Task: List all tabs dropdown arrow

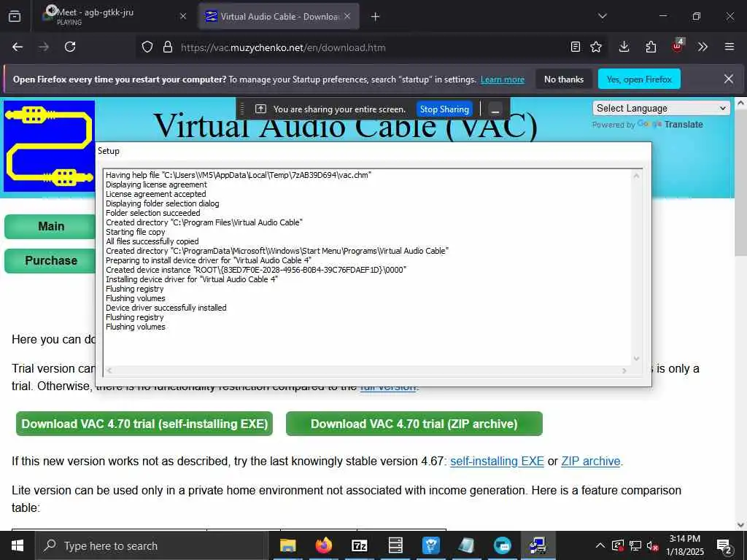Action: pyautogui.click(x=603, y=16)
